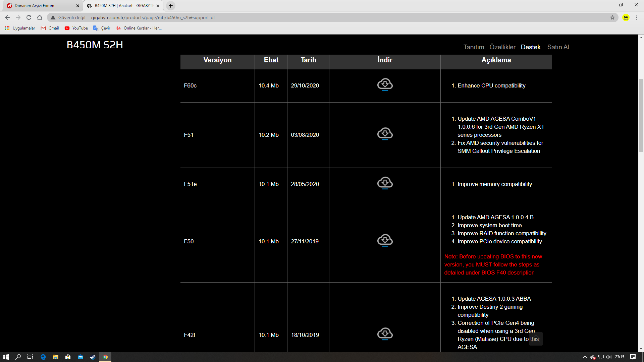Download BIOS version F51 via cloud icon
The width and height of the screenshot is (644, 362).
point(385,134)
